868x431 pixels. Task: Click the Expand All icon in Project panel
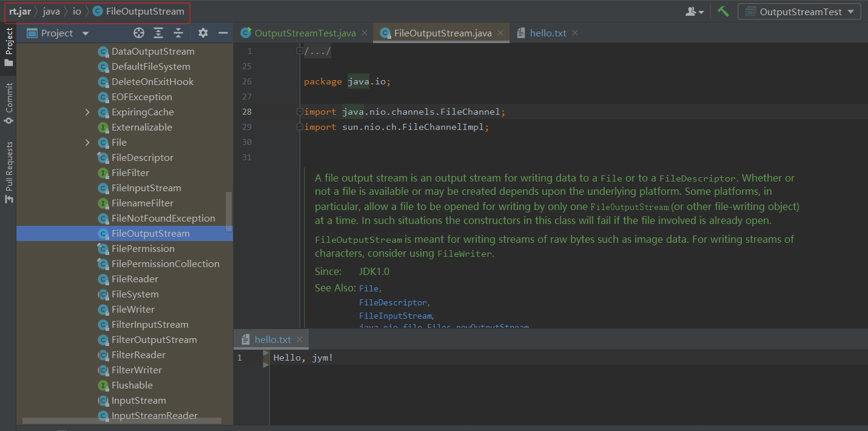[158, 33]
